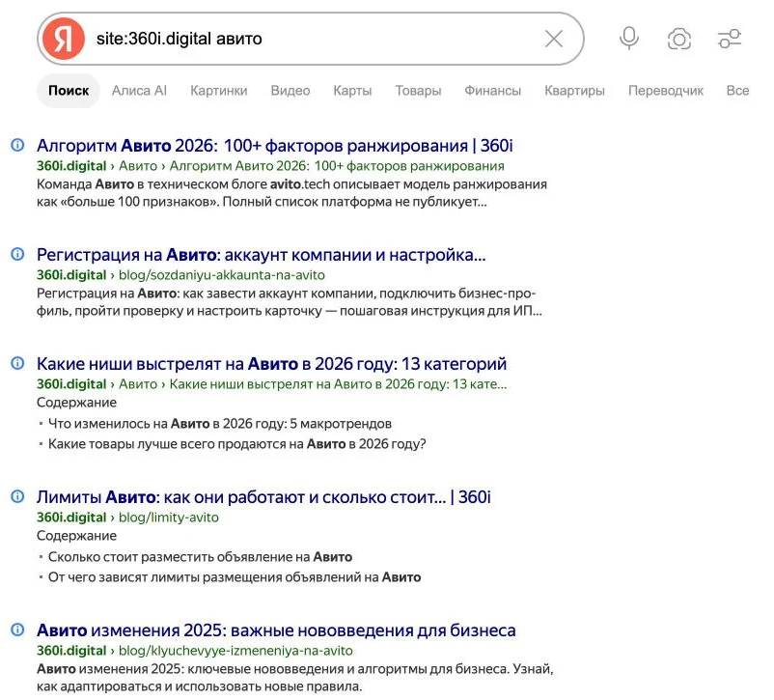This screenshot has height=700, width=774.
Task: Open breadcrumb Алгоритм Авито 2026: 100+ факторов
Action: point(337,166)
